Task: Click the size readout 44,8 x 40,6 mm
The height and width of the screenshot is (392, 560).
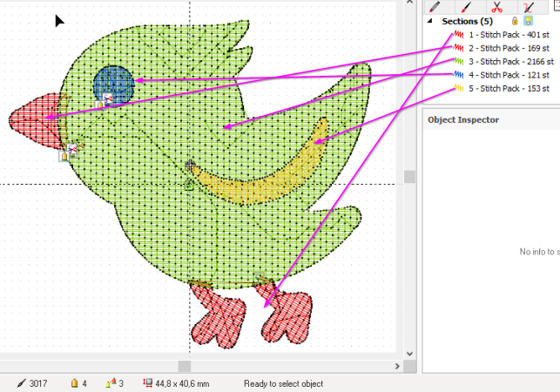Action: tap(182, 384)
